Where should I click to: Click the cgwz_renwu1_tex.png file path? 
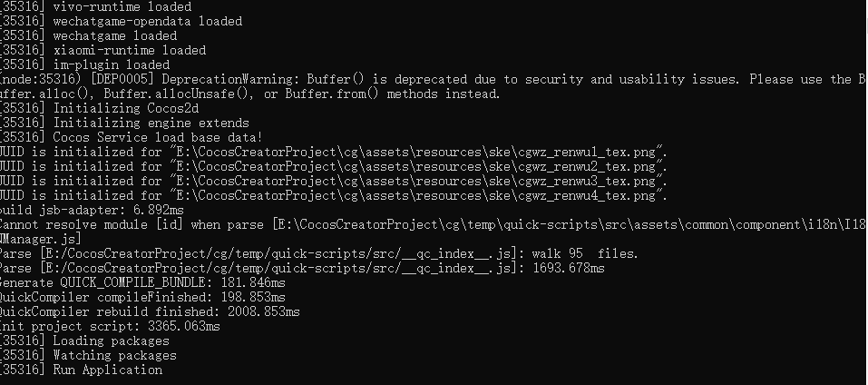click(418, 152)
